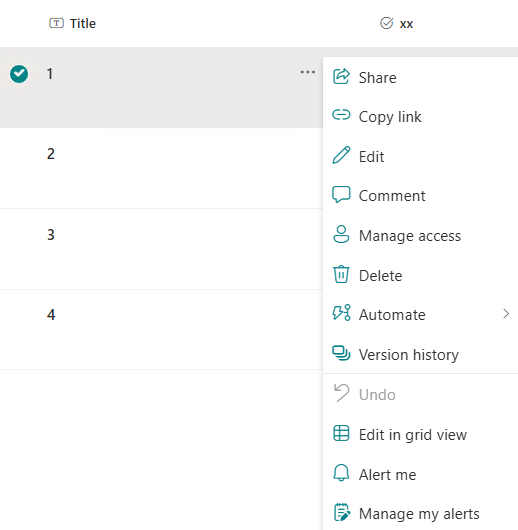Click the Share arrow icon
The image size is (518, 530).
[341, 76]
